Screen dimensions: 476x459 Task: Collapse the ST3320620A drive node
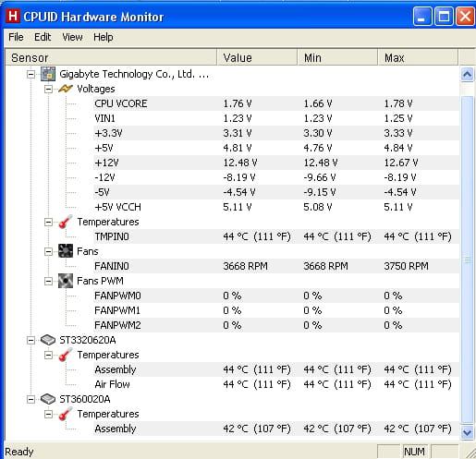click(31, 340)
